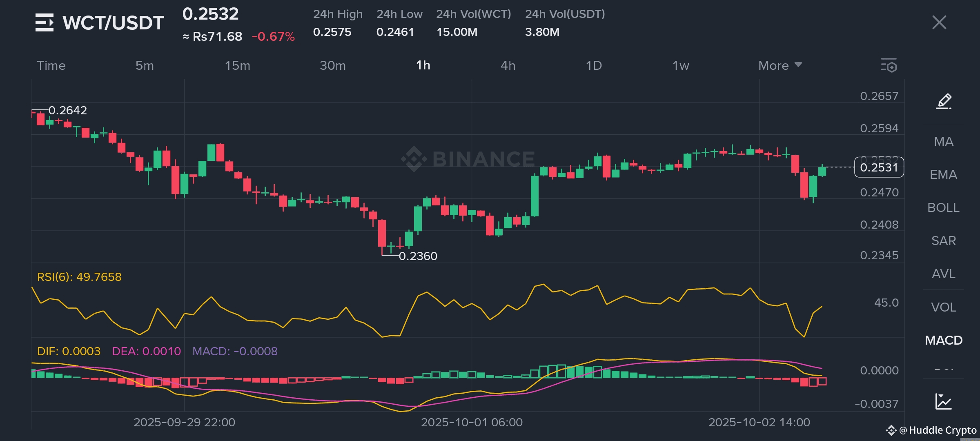
Task: Click the current price label 0.2531
Action: coord(879,167)
